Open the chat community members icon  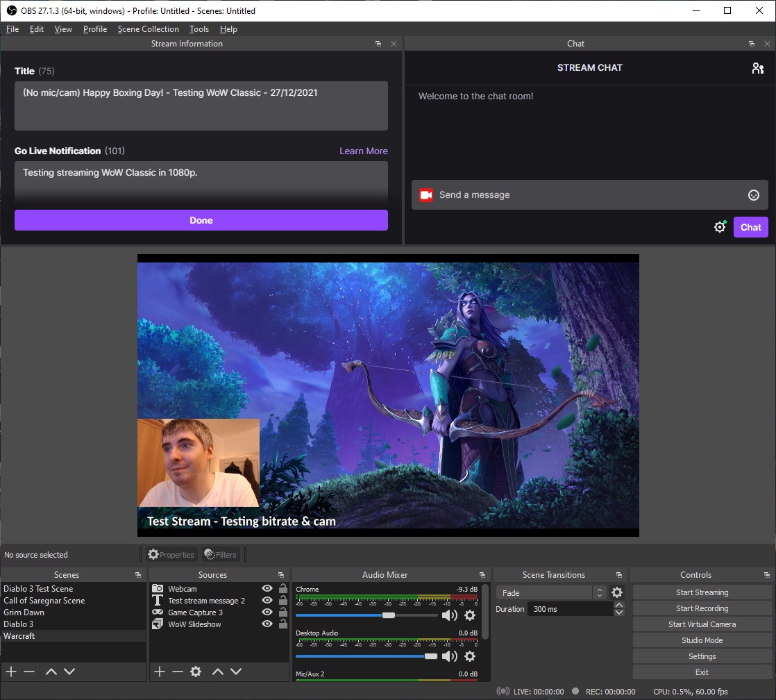coord(758,68)
